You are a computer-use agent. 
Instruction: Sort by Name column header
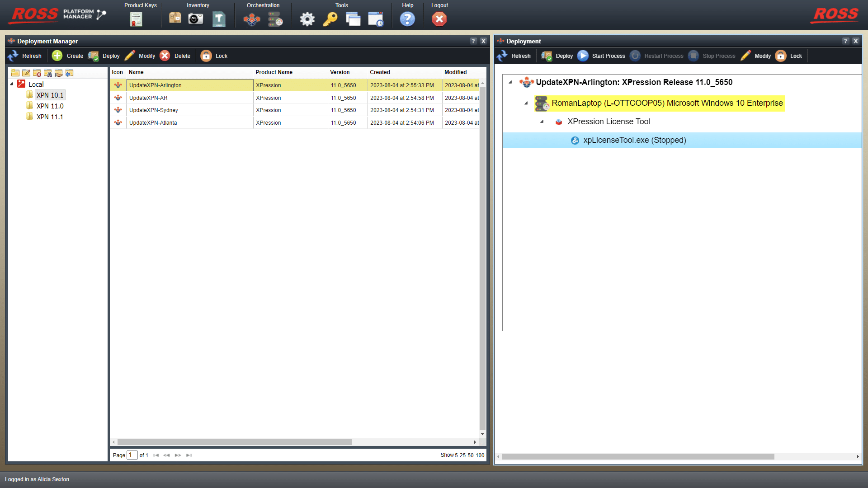click(x=136, y=72)
